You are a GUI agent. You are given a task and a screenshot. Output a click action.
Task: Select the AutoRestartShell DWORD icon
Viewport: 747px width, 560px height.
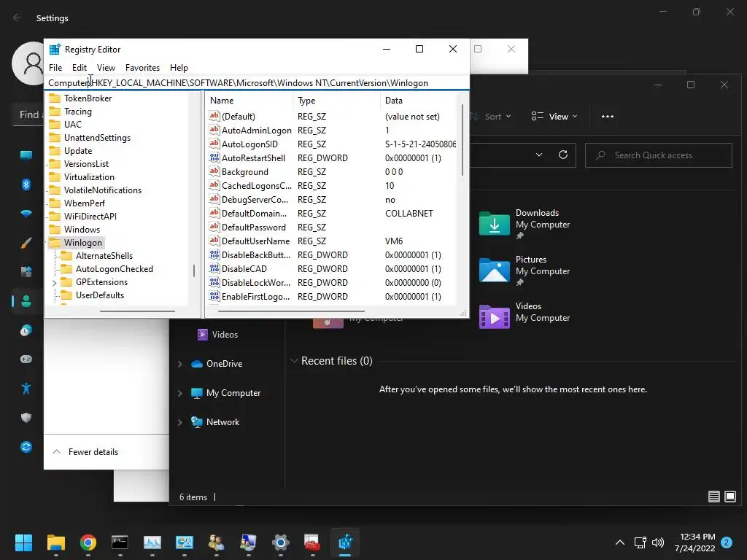click(214, 157)
